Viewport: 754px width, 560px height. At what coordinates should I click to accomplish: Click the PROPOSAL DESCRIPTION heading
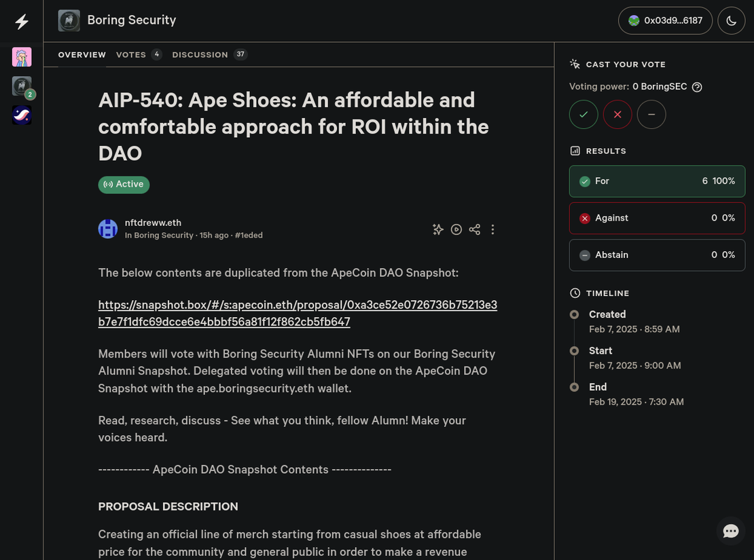pyautogui.click(x=168, y=506)
